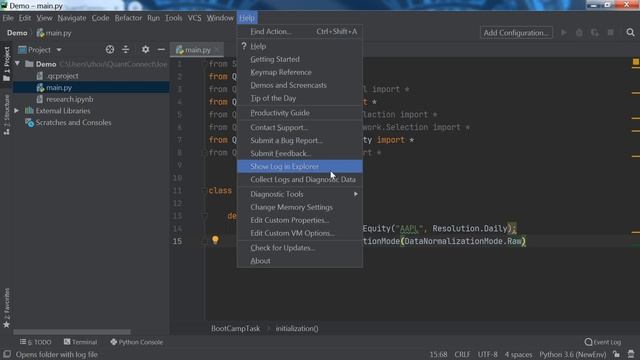Open Project panel settings gear
The image size is (640, 360).
145,50
